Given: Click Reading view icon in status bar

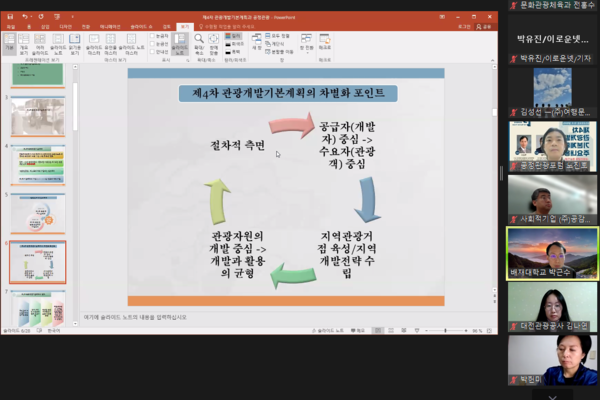Looking at the screenshot, I should (404, 331).
